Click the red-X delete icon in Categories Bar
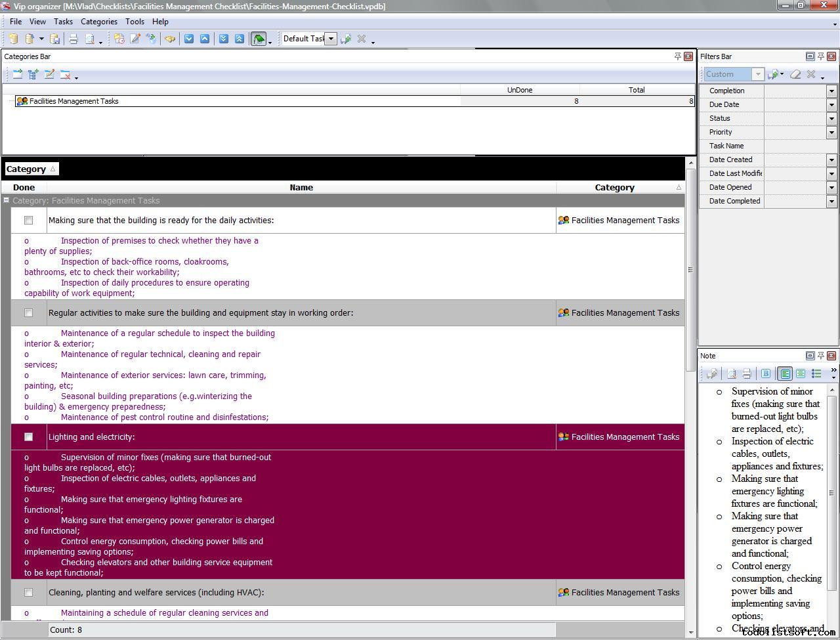This screenshot has width=840, height=640. coord(65,75)
